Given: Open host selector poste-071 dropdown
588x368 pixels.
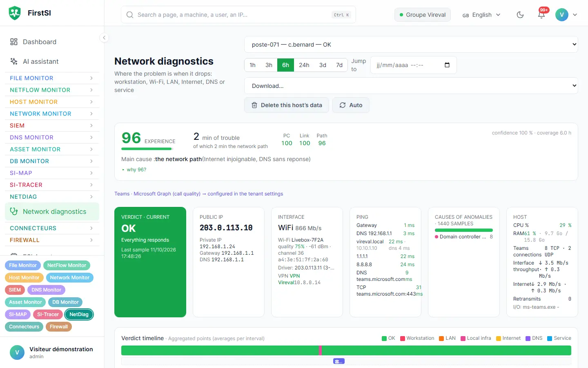Looking at the screenshot, I should click(411, 45).
